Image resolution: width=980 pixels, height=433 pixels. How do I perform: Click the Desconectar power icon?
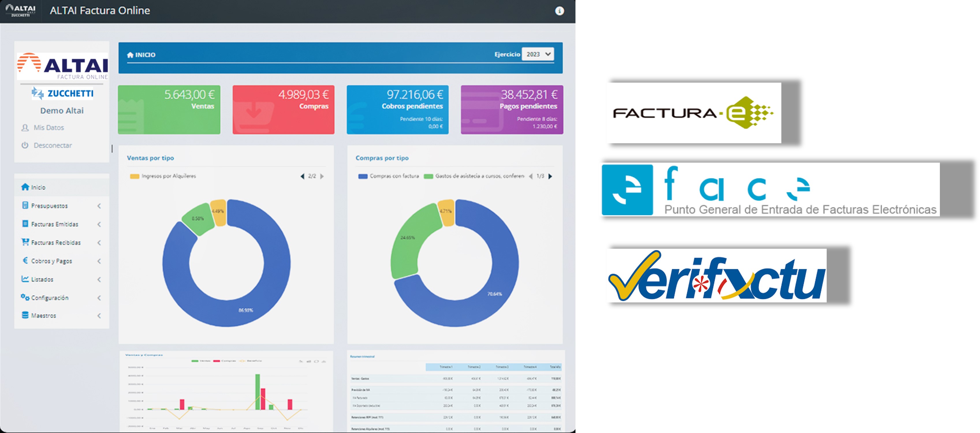tap(25, 145)
